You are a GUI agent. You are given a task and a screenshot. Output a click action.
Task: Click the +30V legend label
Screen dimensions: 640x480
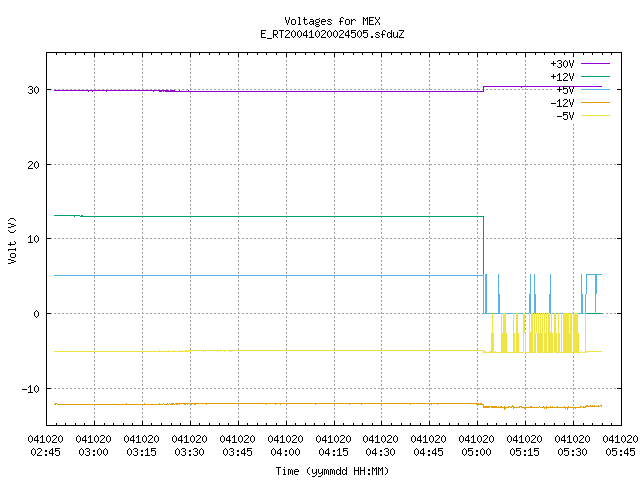coord(562,64)
